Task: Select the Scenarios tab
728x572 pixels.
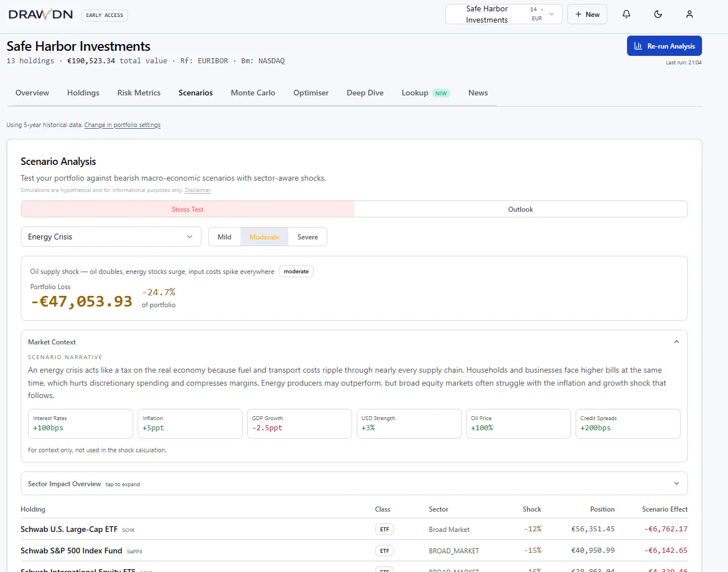Action: [x=195, y=93]
